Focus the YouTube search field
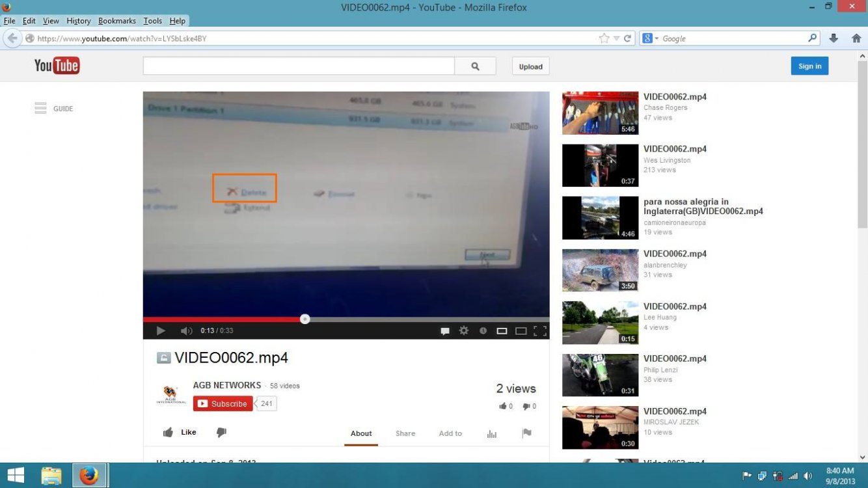This screenshot has width=868, height=488. pyautogui.click(x=299, y=66)
